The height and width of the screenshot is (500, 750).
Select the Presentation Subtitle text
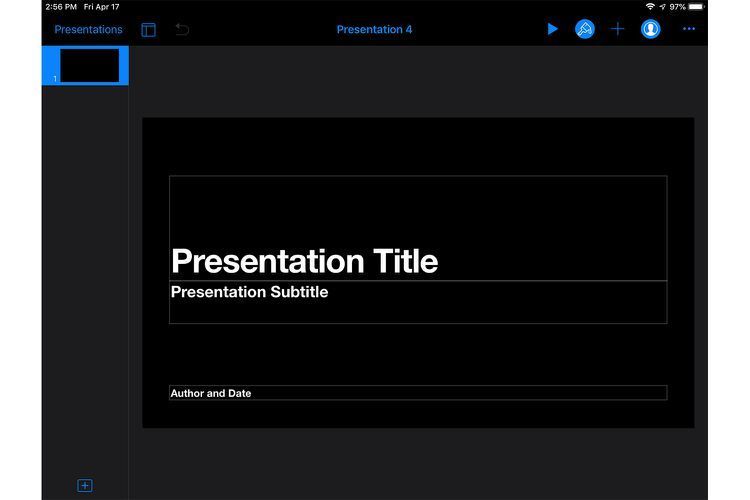(x=249, y=292)
